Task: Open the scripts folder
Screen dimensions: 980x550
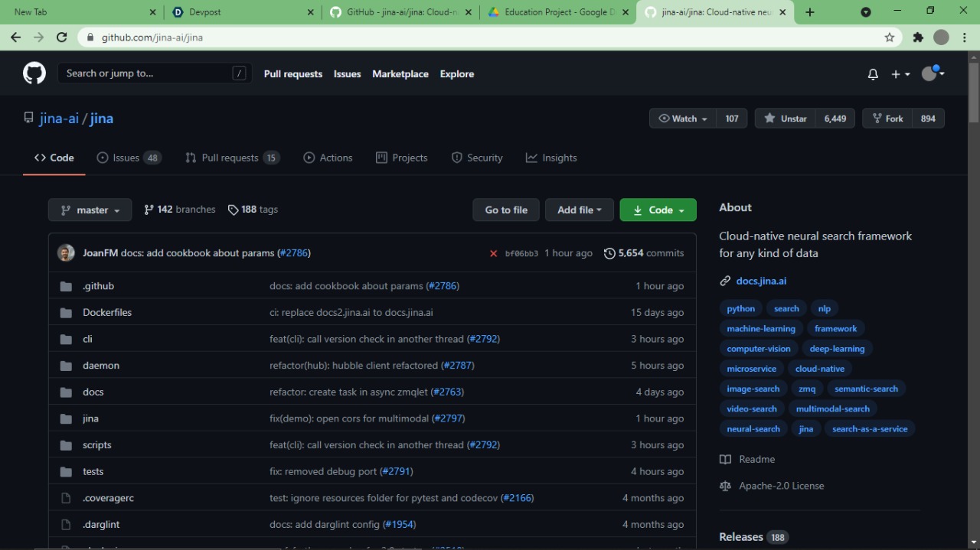Action: point(97,445)
